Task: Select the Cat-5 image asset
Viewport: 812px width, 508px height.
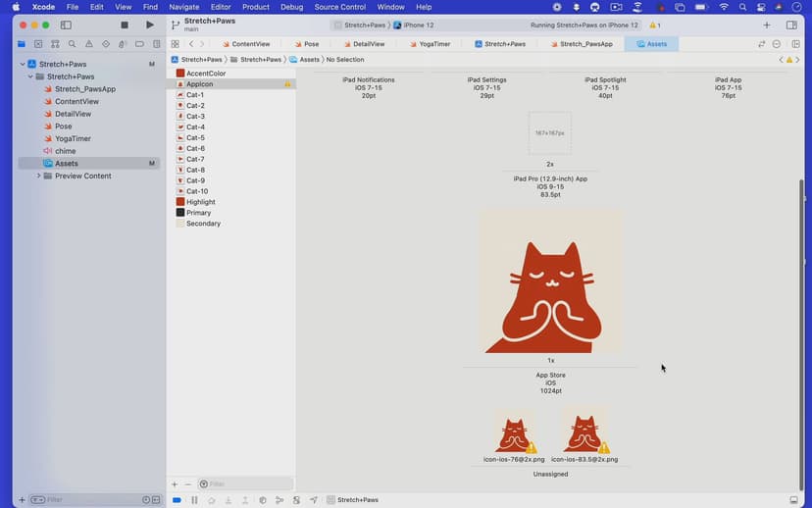Action: (x=195, y=137)
